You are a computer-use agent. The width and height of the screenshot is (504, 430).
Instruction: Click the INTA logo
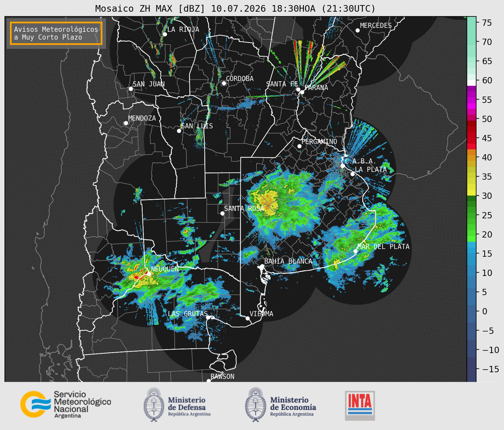tap(360, 406)
